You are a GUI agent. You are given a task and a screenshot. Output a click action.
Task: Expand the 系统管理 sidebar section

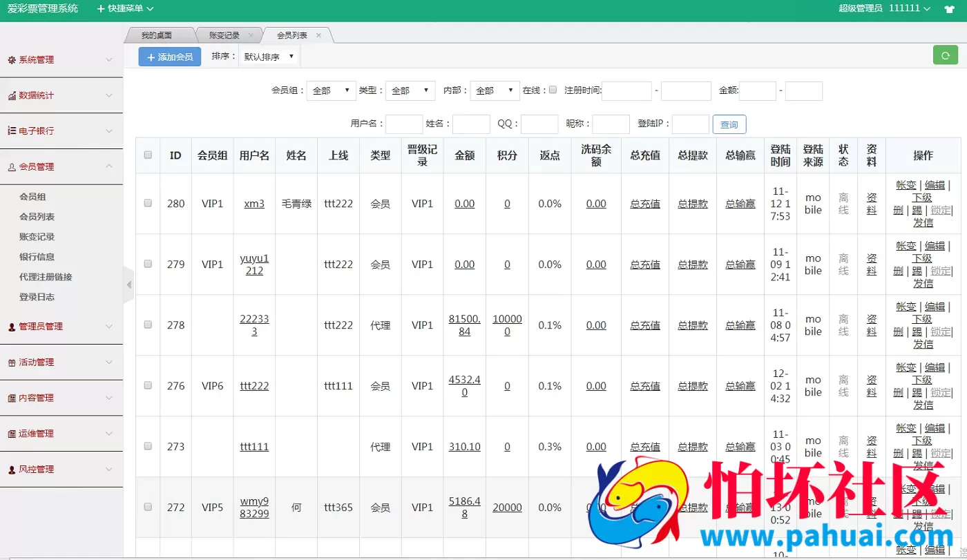61,60
